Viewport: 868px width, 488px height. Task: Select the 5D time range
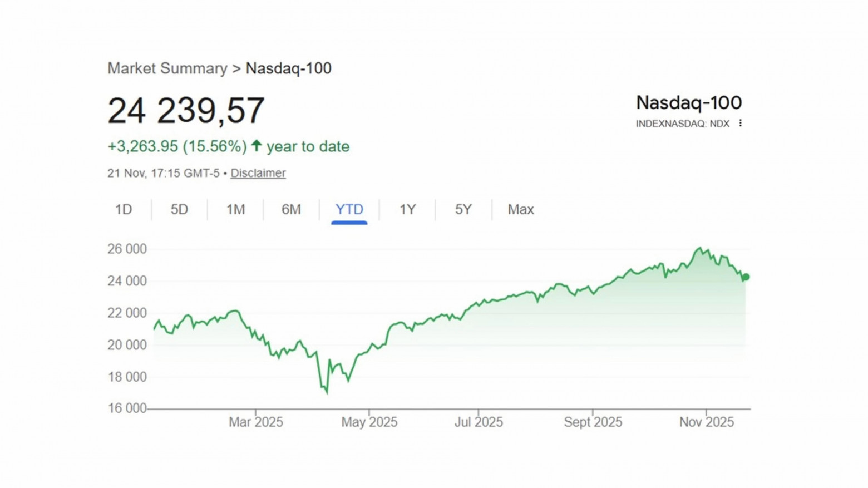179,210
